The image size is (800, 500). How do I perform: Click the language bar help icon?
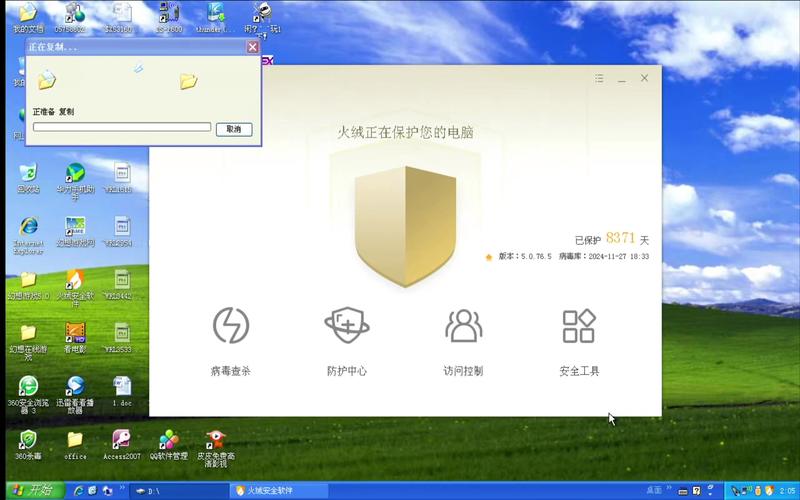point(696,491)
